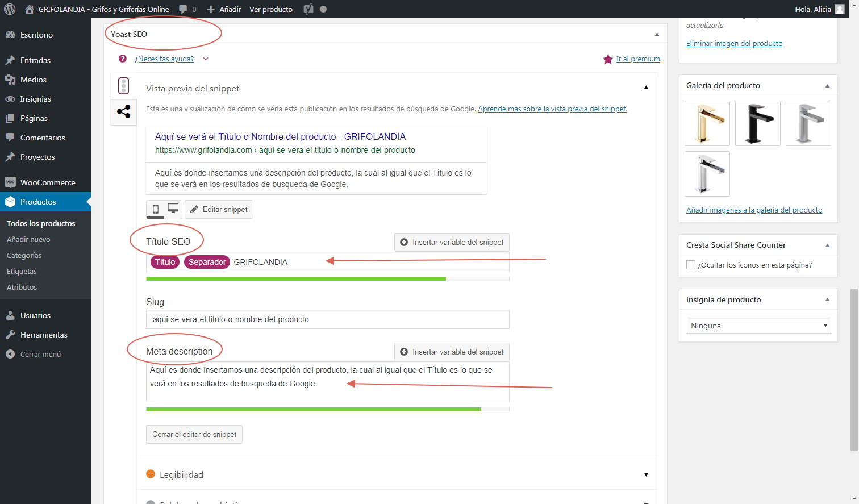
Task: Click the Entradas pin icon
Action: pyautogui.click(x=10, y=60)
